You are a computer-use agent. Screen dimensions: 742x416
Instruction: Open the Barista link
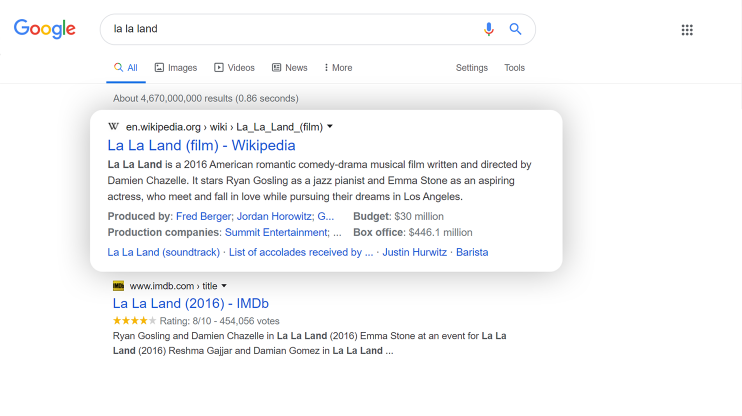472,252
